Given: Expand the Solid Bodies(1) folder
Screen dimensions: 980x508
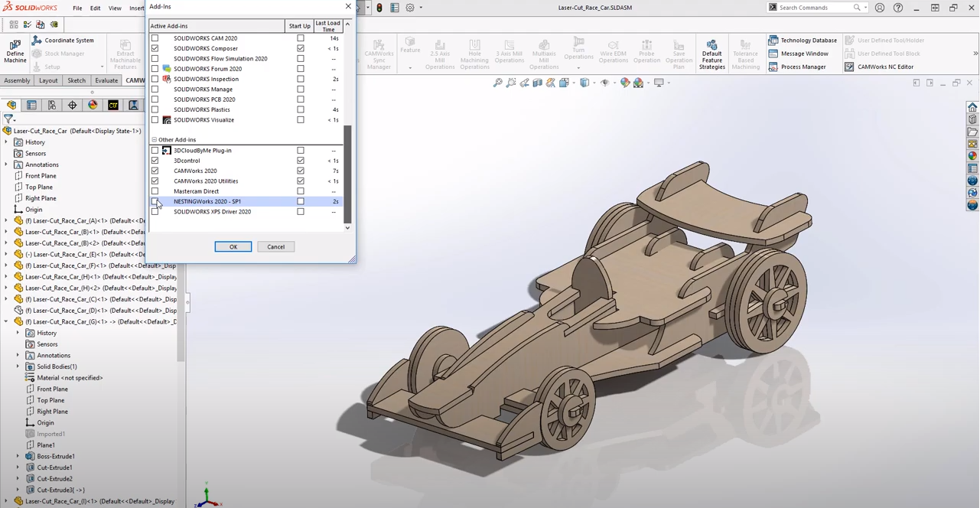Looking at the screenshot, I should (18, 366).
